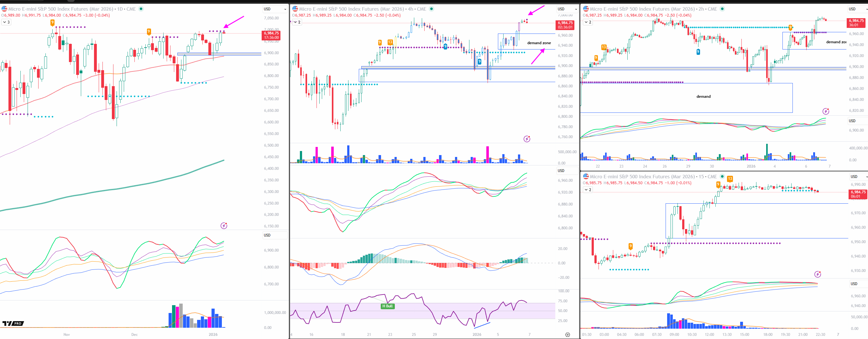Click the orange 13 count marker on 15-minute chart
The height and width of the screenshot is (339, 868).
(x=730, y=179)
